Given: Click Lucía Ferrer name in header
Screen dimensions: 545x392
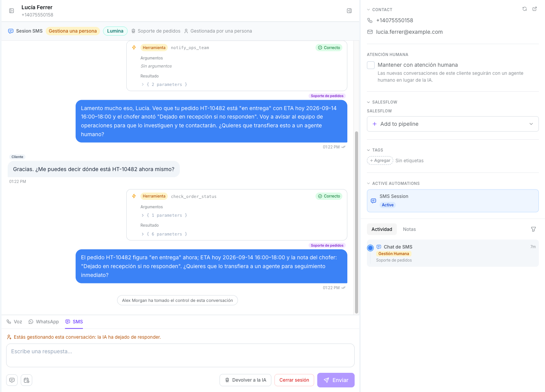Looking at the screenshot, I should click(x=37, y=7).
